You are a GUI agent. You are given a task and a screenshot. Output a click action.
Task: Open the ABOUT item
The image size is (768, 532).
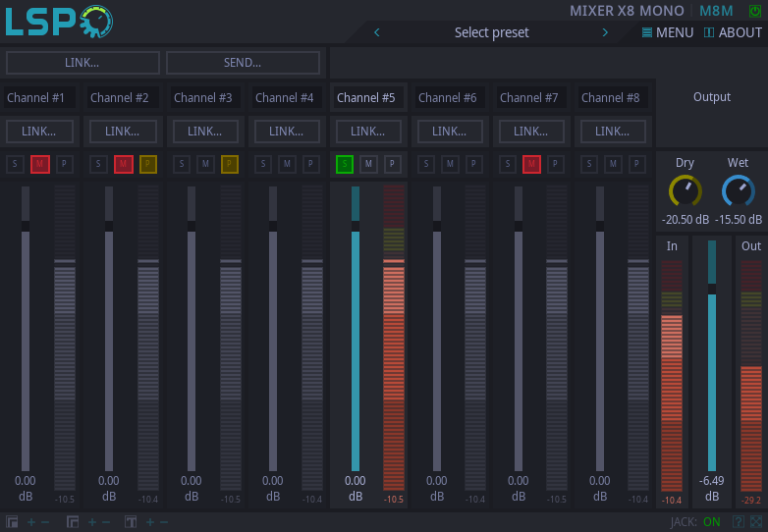pyautogui.click(x=733, y=32)
